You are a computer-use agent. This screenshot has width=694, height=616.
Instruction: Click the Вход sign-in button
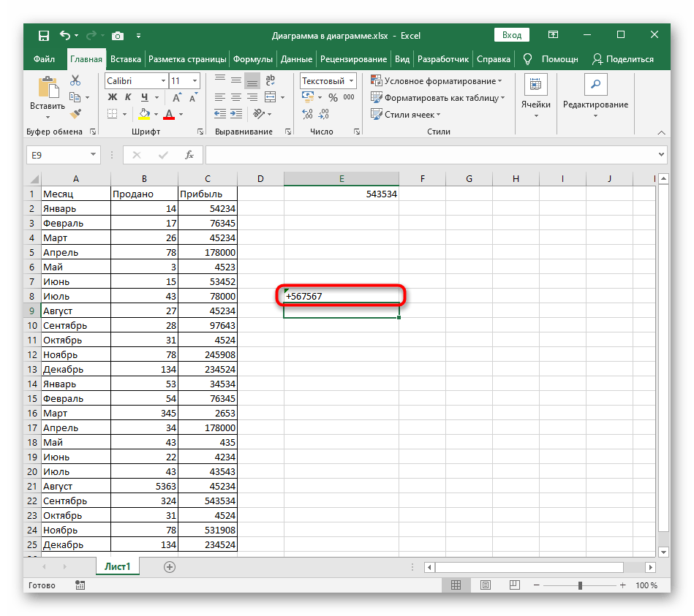point(512,35)
